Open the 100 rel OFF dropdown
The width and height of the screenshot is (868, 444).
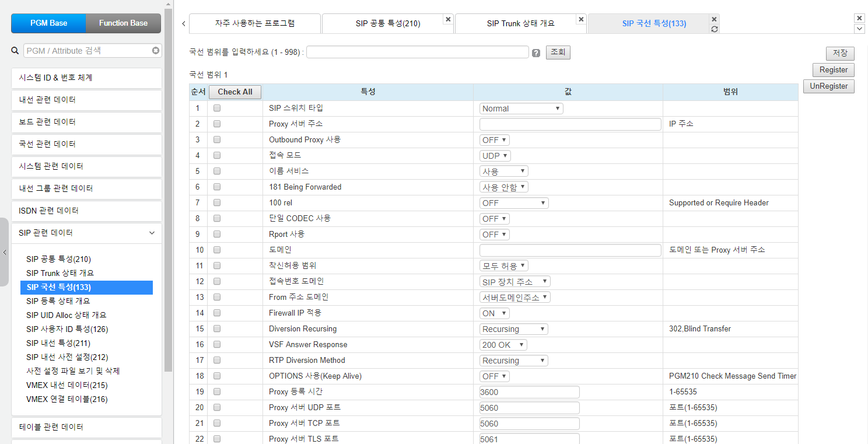click(x=514, y=203)
